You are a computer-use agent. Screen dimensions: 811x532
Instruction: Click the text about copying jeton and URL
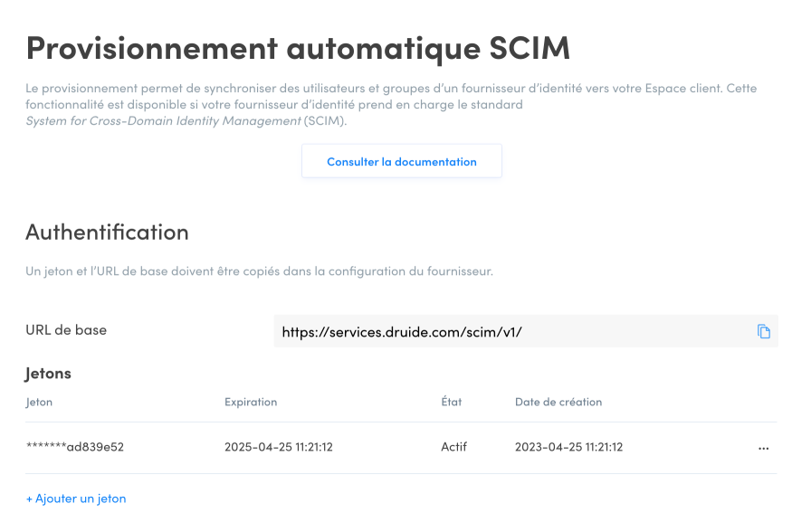259,271
